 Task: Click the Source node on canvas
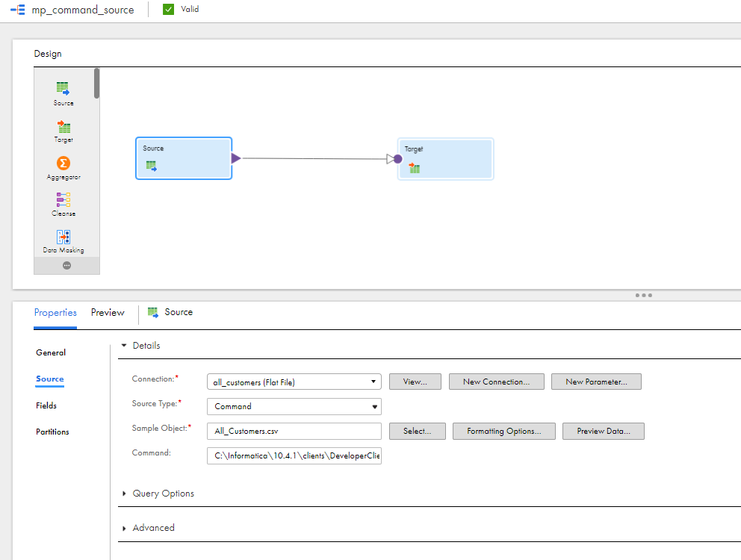[183, 158]
